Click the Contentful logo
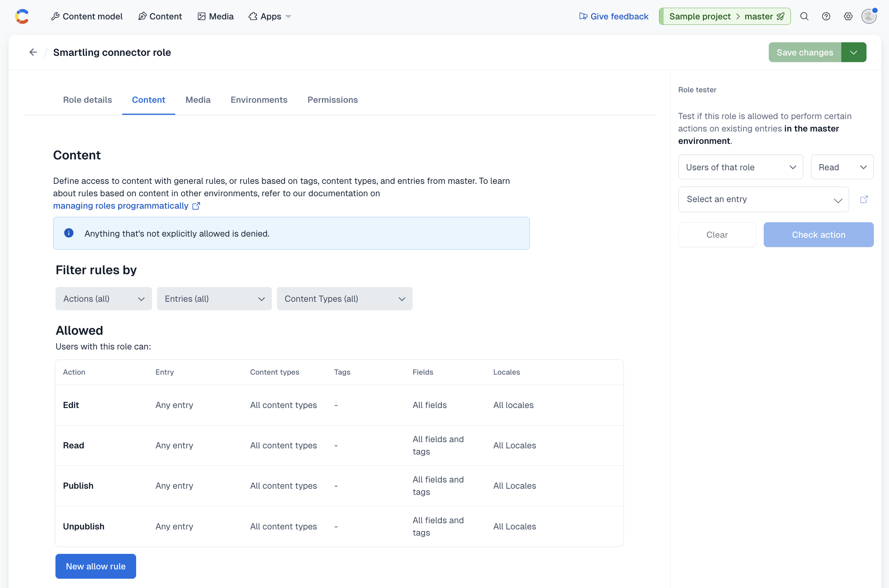The height and width of the screenshot is (588, 889). tap(22, 16)
